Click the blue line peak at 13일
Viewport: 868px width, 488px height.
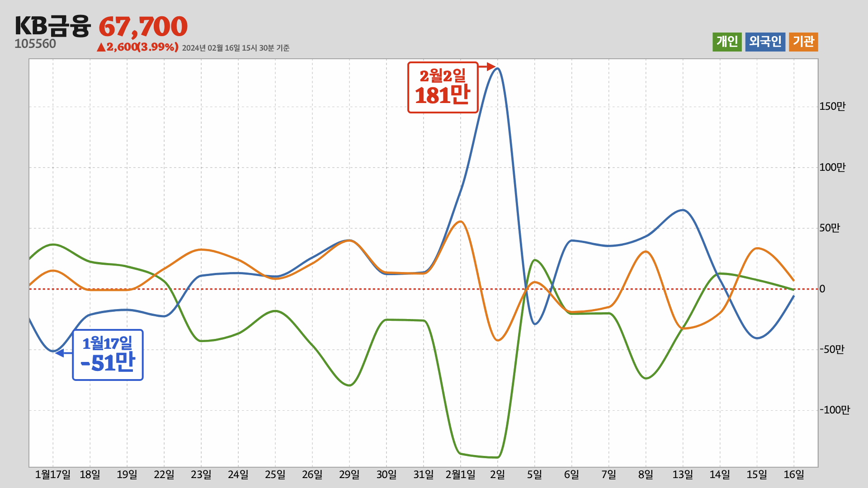[683, 210]
